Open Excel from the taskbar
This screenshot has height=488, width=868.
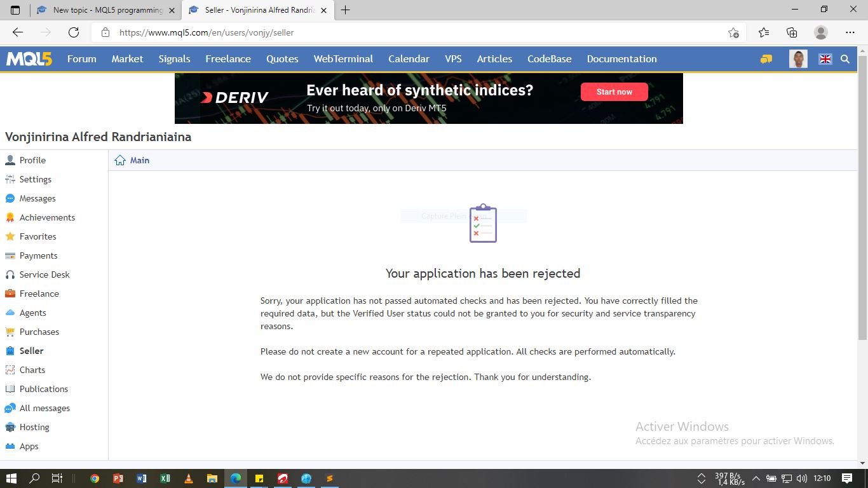click(x=165, y=478)
